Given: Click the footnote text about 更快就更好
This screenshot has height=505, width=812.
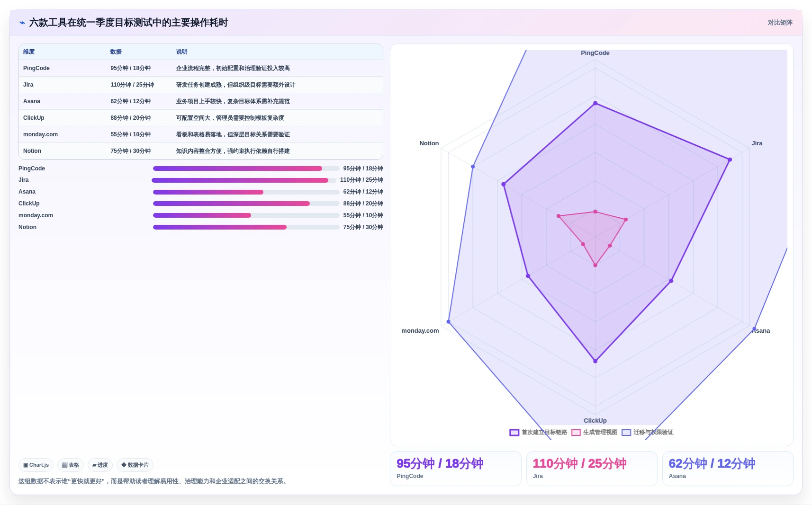Looking at the screenshot, I should click(154, 481).
